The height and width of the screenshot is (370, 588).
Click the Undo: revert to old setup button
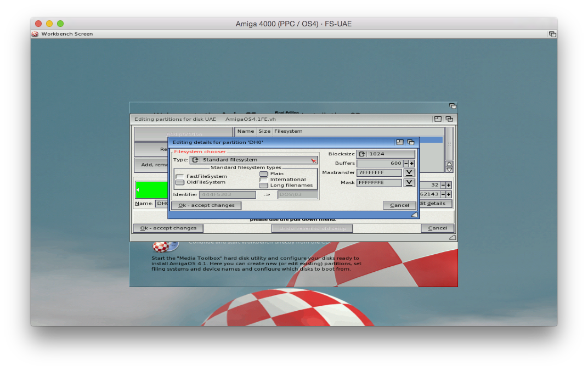(312, 228)
